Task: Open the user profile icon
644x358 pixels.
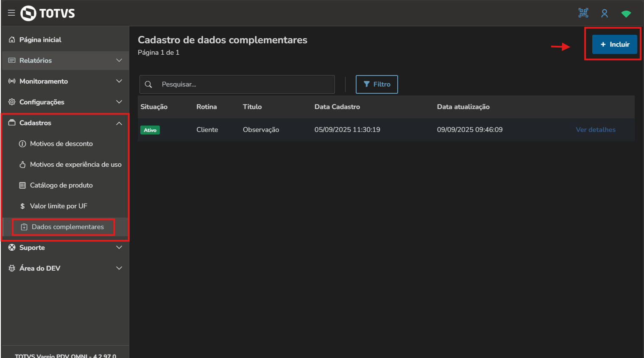Action: (605, 14)
